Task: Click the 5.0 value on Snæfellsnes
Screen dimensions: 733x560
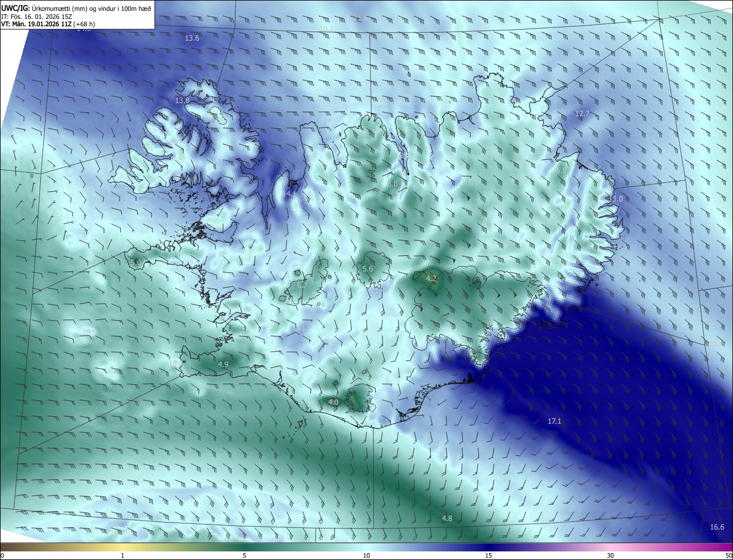Action: click(136, 262)
